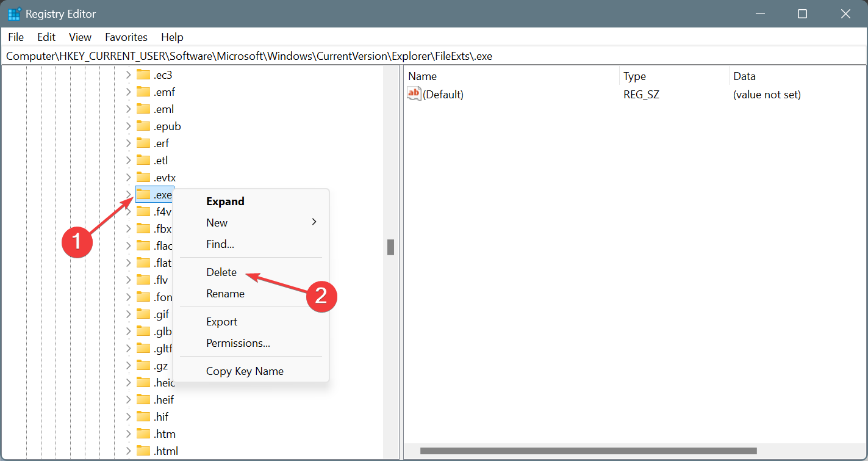Image resolution: width=868 pixels, height=461 pixels.
Task: Click the .eml folder icon
Action: 143,109
